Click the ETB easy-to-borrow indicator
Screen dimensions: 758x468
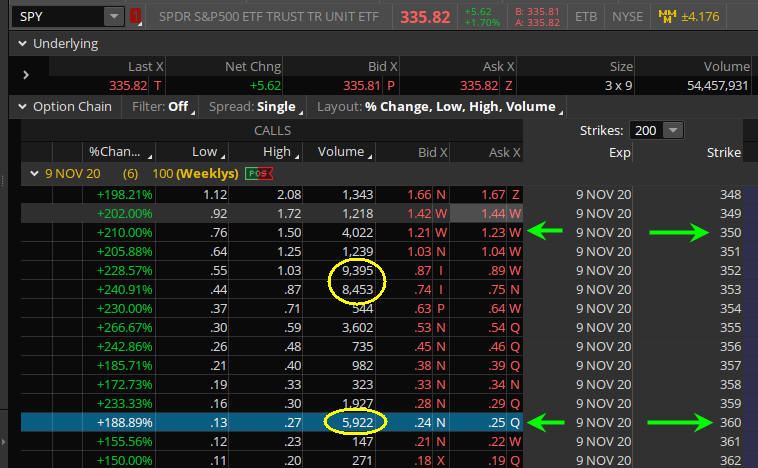(585, 17)
